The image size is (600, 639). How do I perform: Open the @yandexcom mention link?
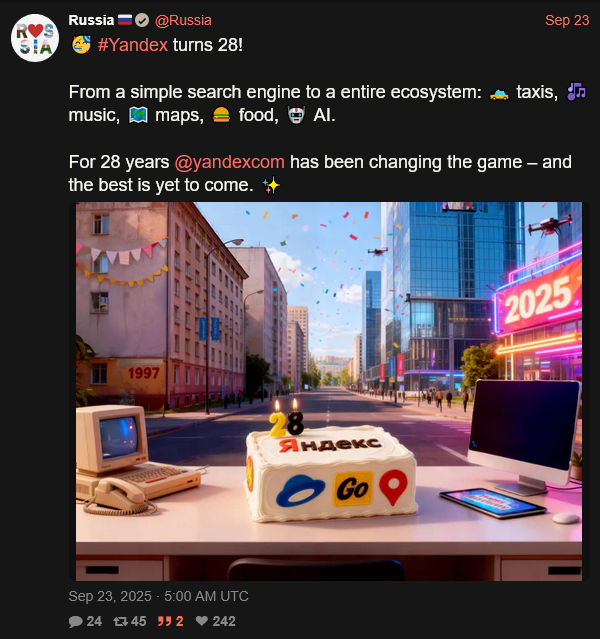[229, 162]
